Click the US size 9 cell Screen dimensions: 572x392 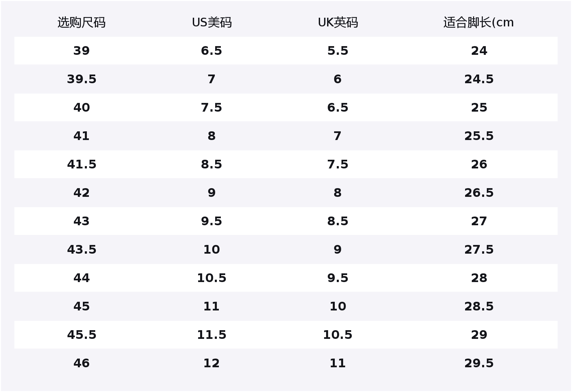[x=211, y=193]
